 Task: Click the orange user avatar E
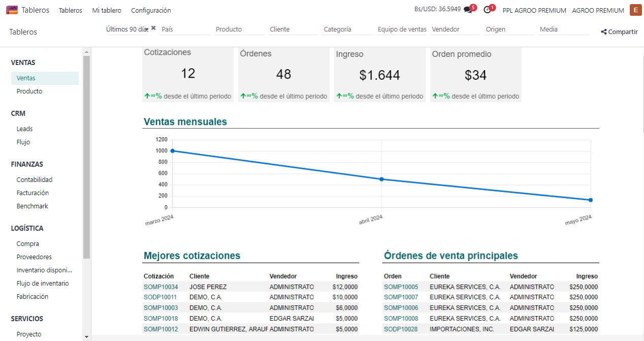tap(635, 10)
